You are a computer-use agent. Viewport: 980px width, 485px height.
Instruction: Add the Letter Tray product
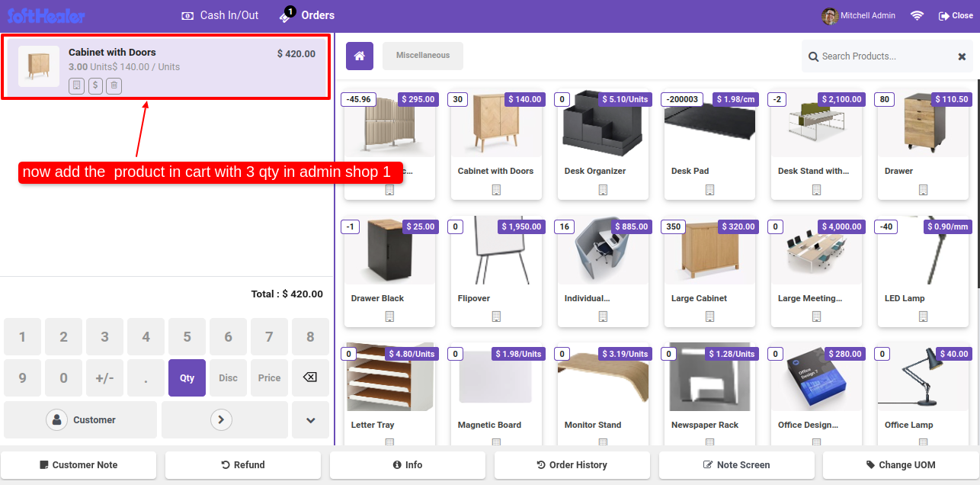point(389,393)
